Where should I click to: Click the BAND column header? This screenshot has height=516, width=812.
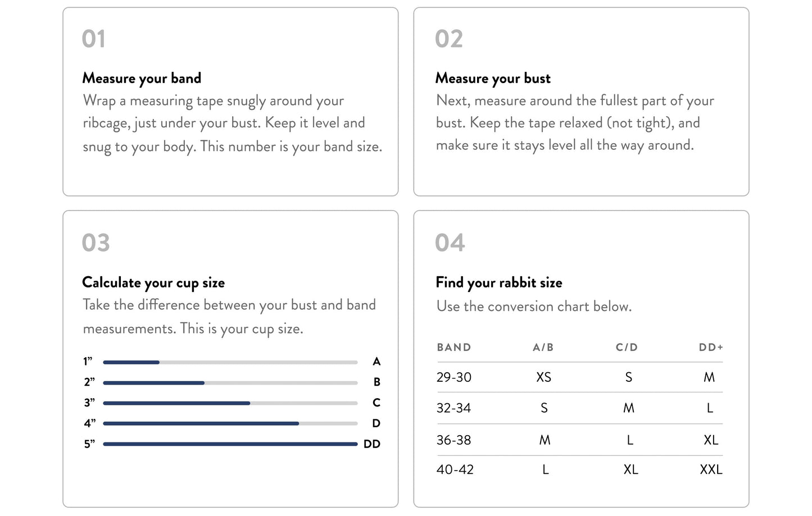tap(454, 348)
